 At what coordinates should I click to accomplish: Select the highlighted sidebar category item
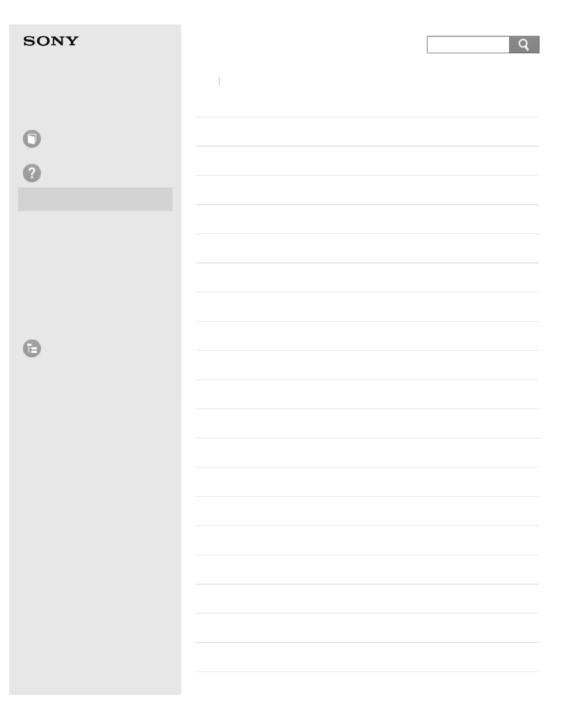pos(95,199)
